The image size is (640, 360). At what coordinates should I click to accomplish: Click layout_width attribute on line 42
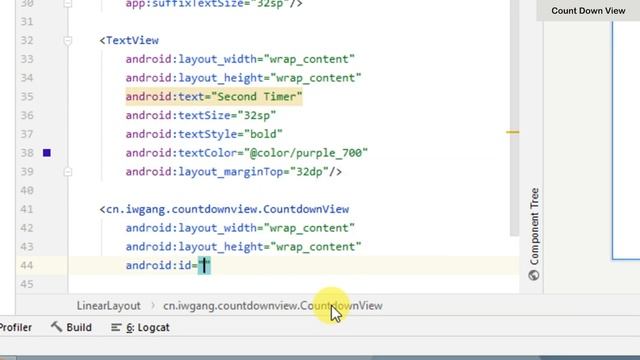click(x=240, y=228)
